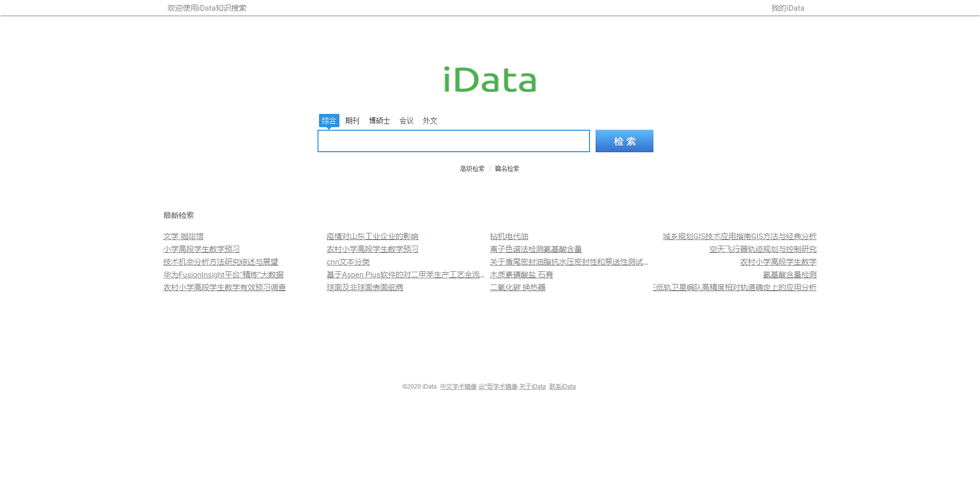This screenshot has height=500, width=980.
Task: Open 球面及非球面表面疵病 link
Action: point(365,288)
